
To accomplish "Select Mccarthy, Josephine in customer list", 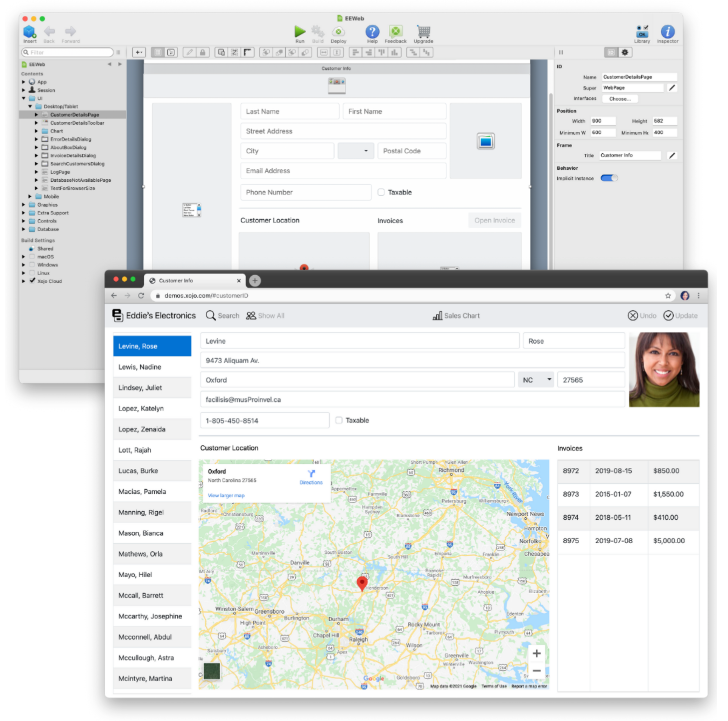I will pos(152,617).
